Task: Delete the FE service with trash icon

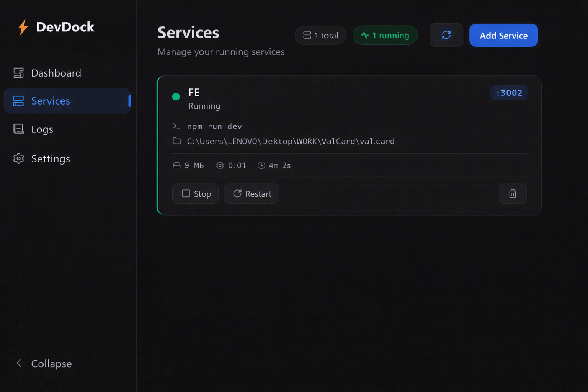Action: 512,194
